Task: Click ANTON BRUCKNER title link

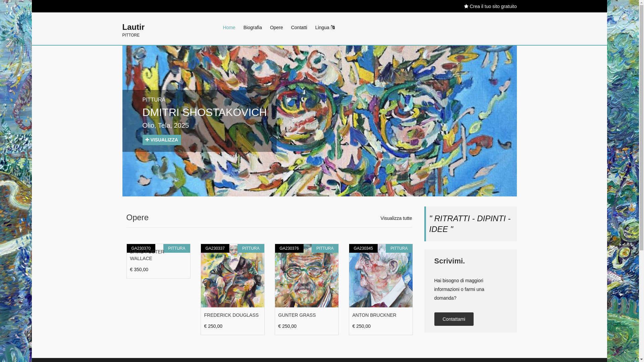Action: (374, 315)
